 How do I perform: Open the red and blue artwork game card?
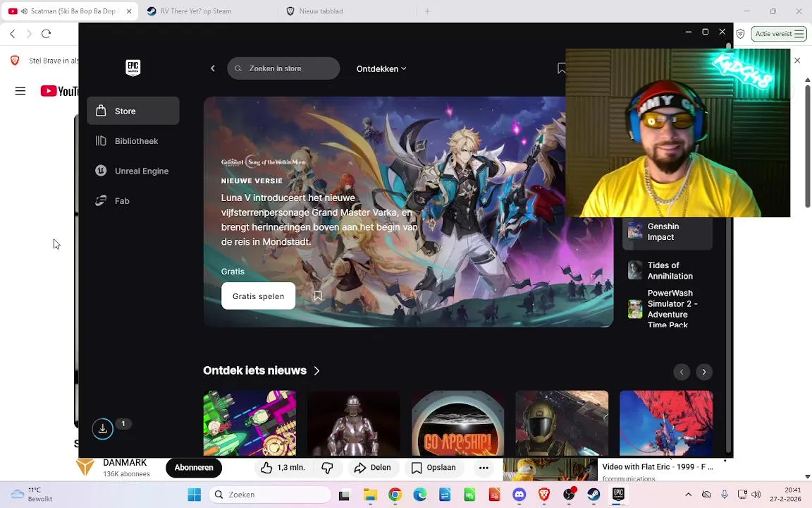(x=666, y=423)
